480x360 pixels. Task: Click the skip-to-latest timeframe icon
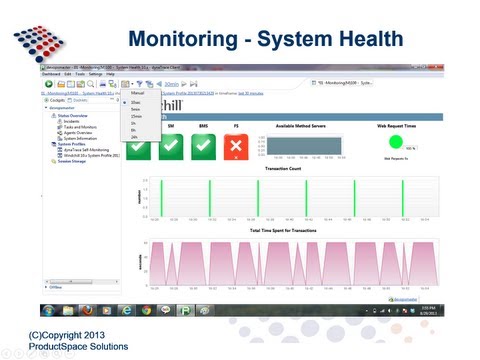point(194,84)
